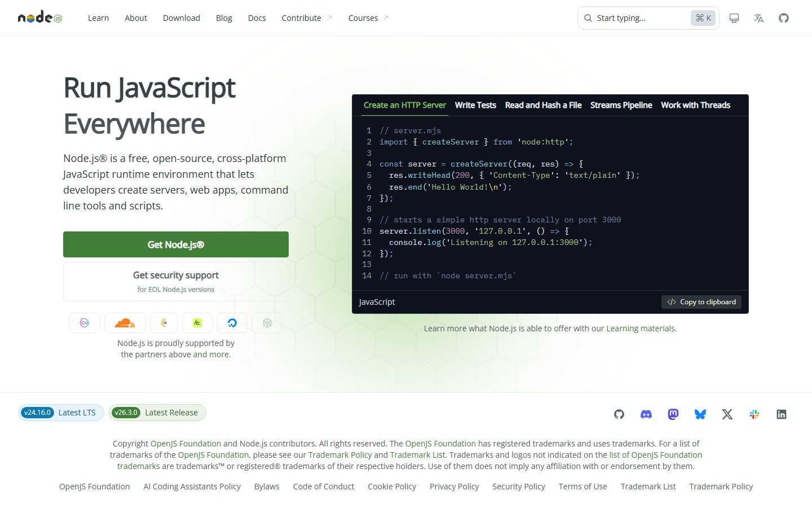Open the Cloudflare orange cloud partner logo
812x508 pixels.
click(x=125, y=323)
